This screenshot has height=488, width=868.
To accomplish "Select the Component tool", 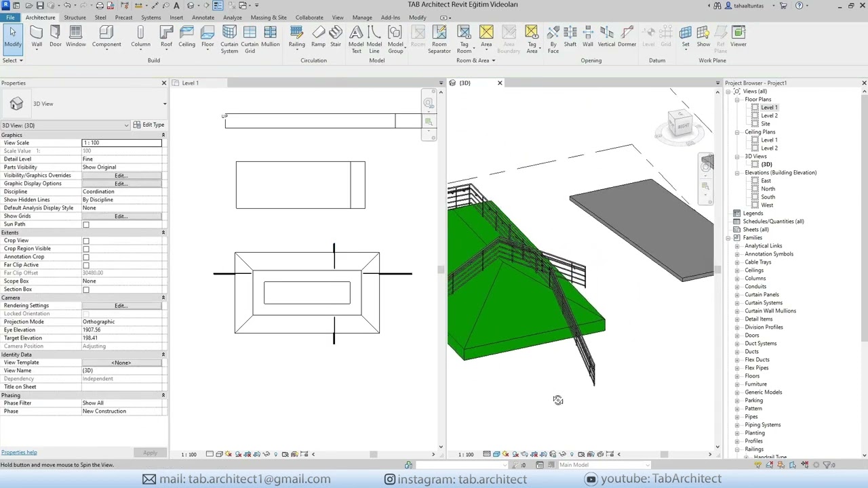I will point(106,37).
